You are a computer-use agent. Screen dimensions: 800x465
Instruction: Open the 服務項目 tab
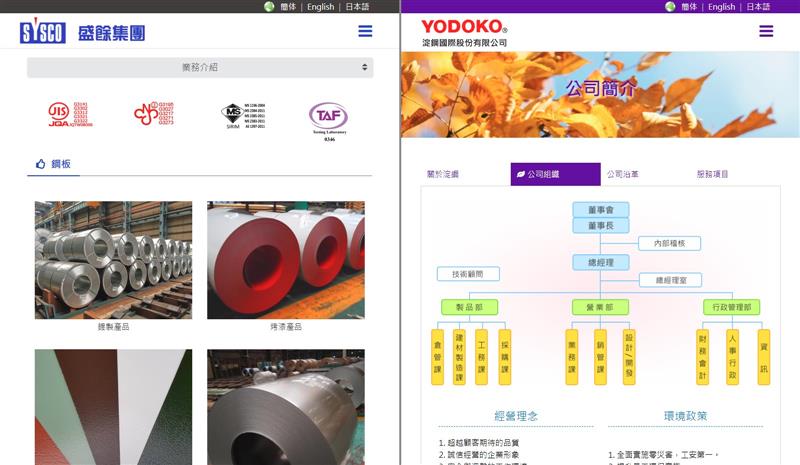tap(712, 174)
